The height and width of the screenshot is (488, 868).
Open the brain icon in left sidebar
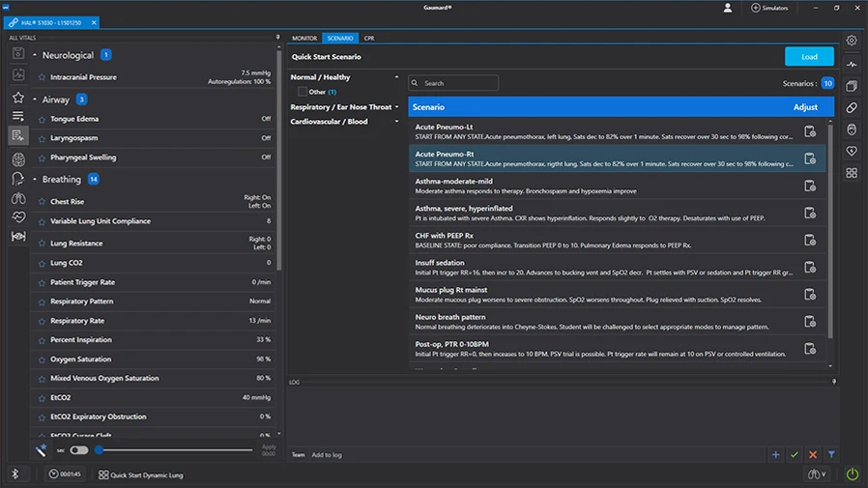tap(18, 159)
